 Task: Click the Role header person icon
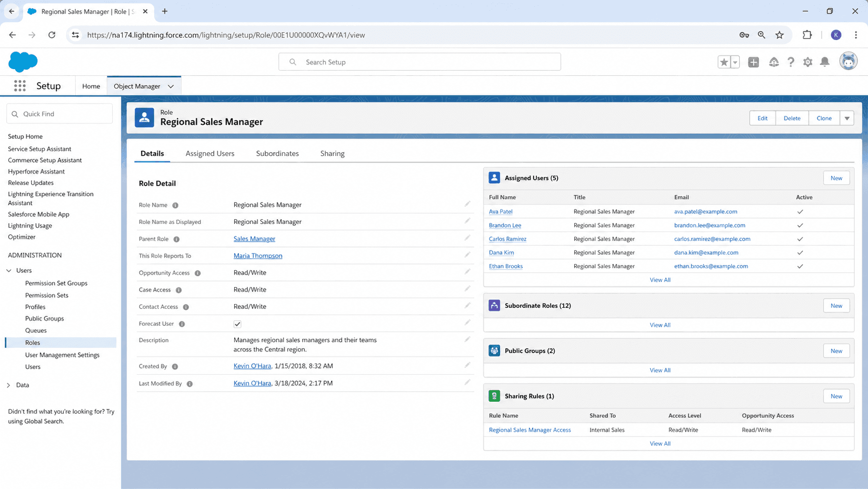click(144, 117)
